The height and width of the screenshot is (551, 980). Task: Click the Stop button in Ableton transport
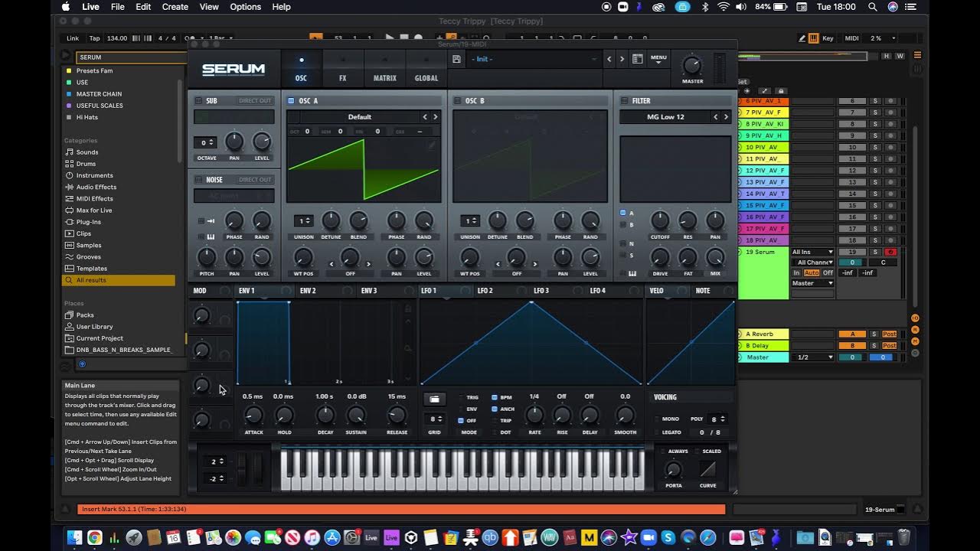[404, 37]
